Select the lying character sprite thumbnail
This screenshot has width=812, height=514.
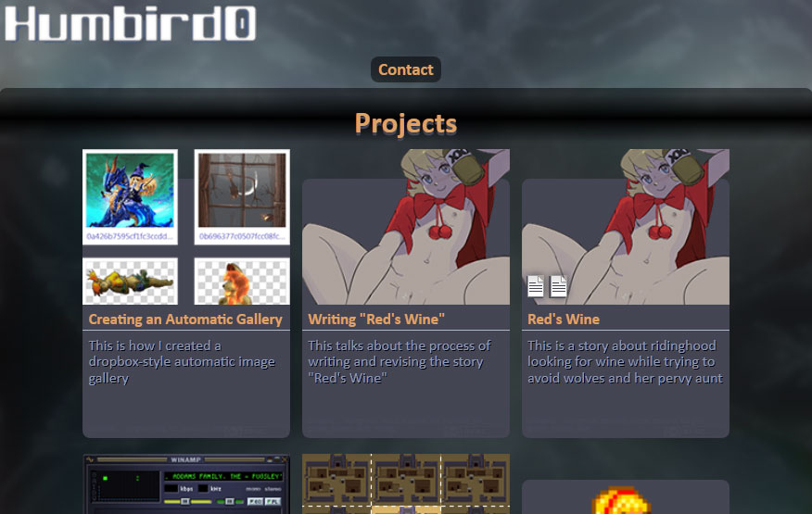[130, 282]
